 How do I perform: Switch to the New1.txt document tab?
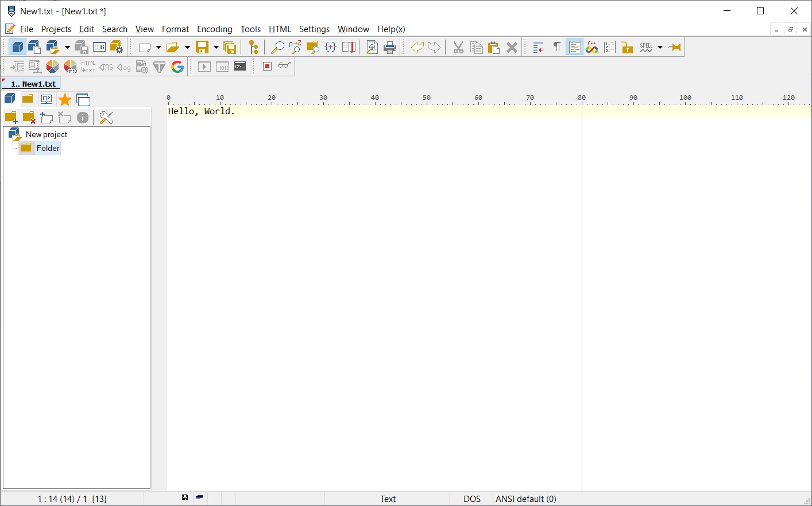coord(32,83)
